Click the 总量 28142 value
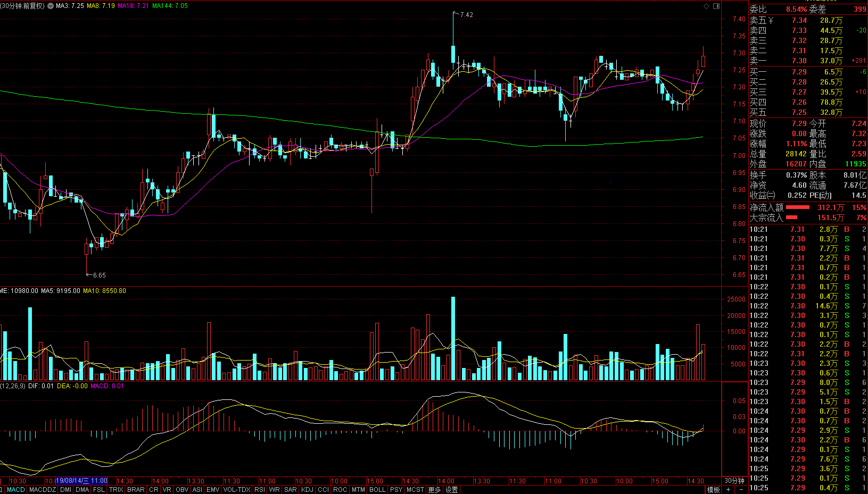This screenshot has height=494, width=868. click(796, 154)
